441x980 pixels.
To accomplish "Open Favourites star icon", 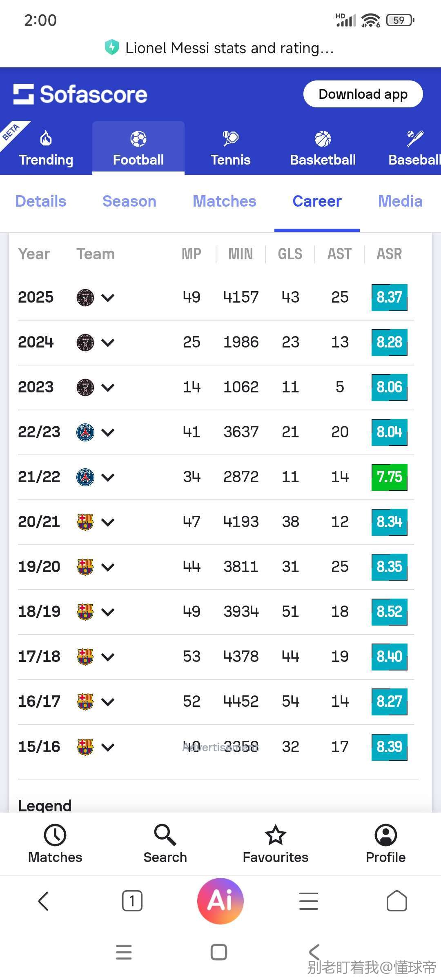I will pos(275,835).
